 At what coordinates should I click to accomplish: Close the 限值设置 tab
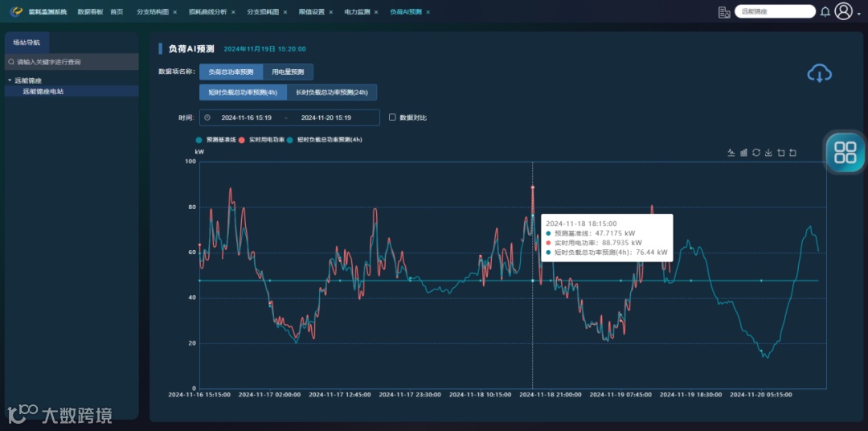coord(331,11)
